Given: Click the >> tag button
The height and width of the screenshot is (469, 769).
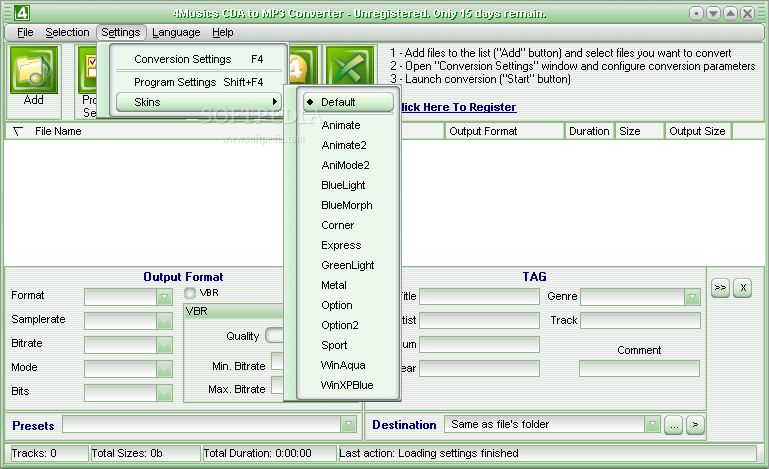Looking at the screenshot, I should [720, 287].
